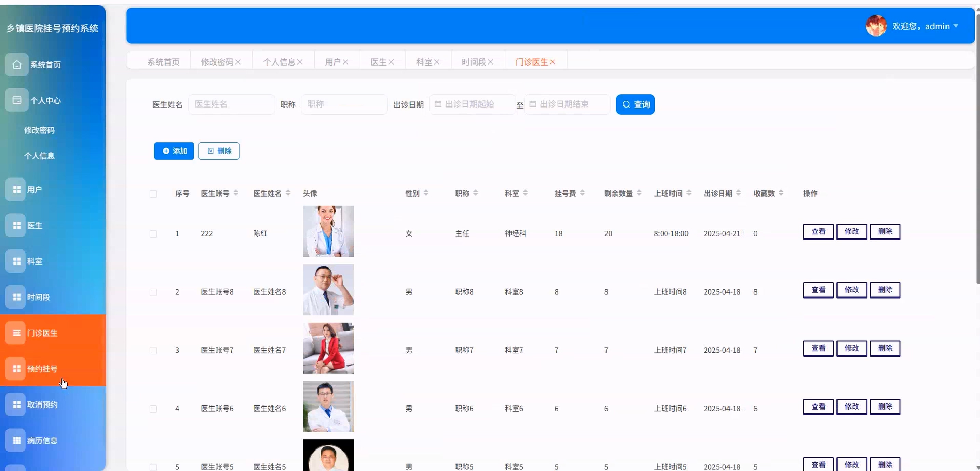
Task: Open 出诊日期起始 date picker
Action: (x=472, y=104)
